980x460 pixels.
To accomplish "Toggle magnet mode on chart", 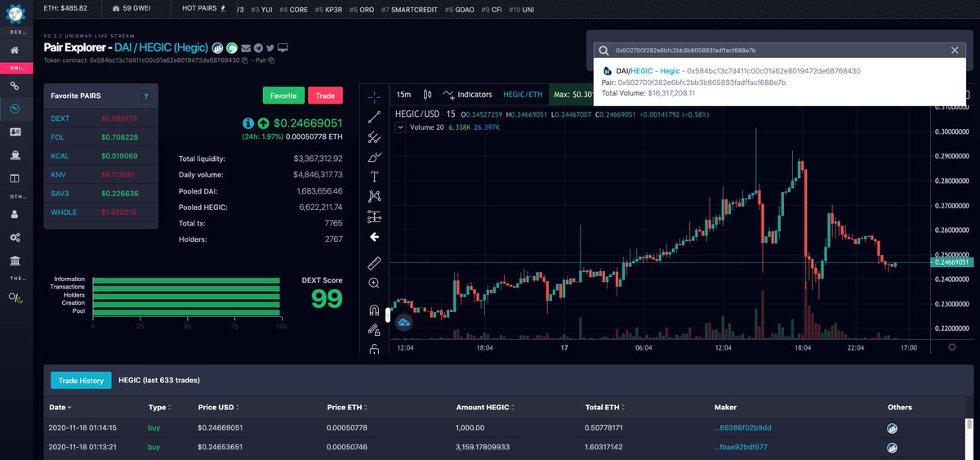I will (x=374, y=310).
